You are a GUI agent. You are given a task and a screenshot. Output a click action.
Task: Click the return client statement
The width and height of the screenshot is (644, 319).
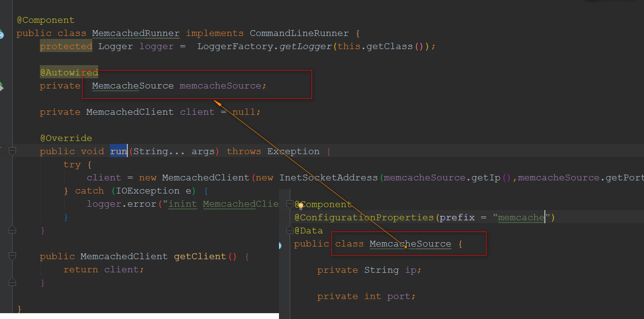(x=104, y=269)
